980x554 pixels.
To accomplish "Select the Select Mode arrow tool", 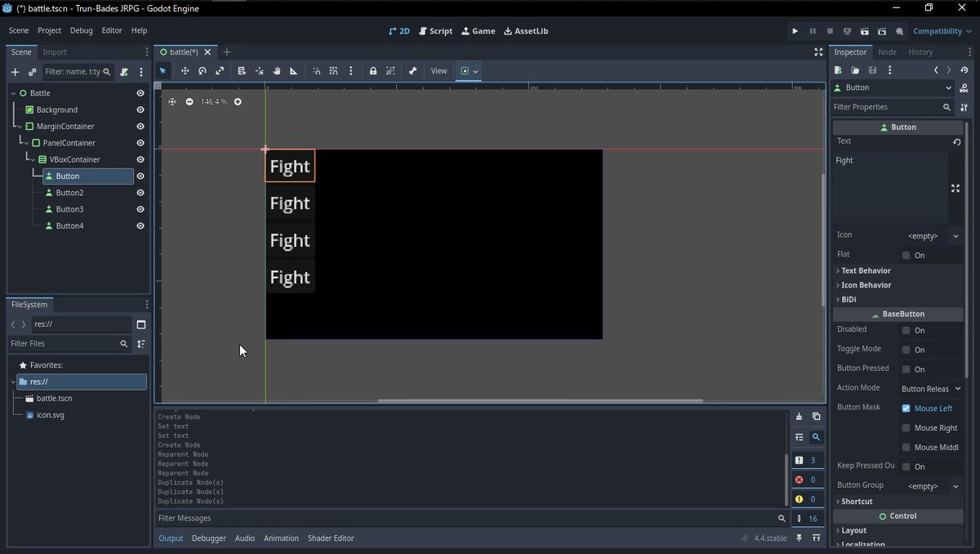I will [x=163, y=71].
